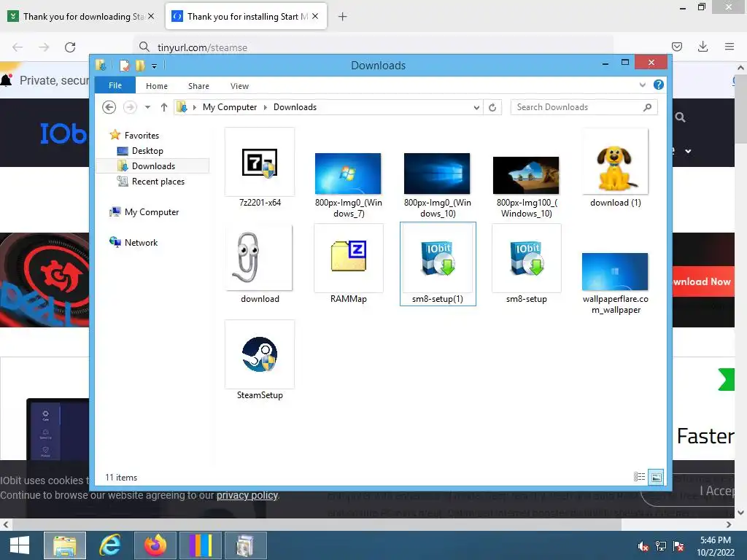Click the quick access New folder icon
This screenshot has height=560, width=747.
coord(140,66)
